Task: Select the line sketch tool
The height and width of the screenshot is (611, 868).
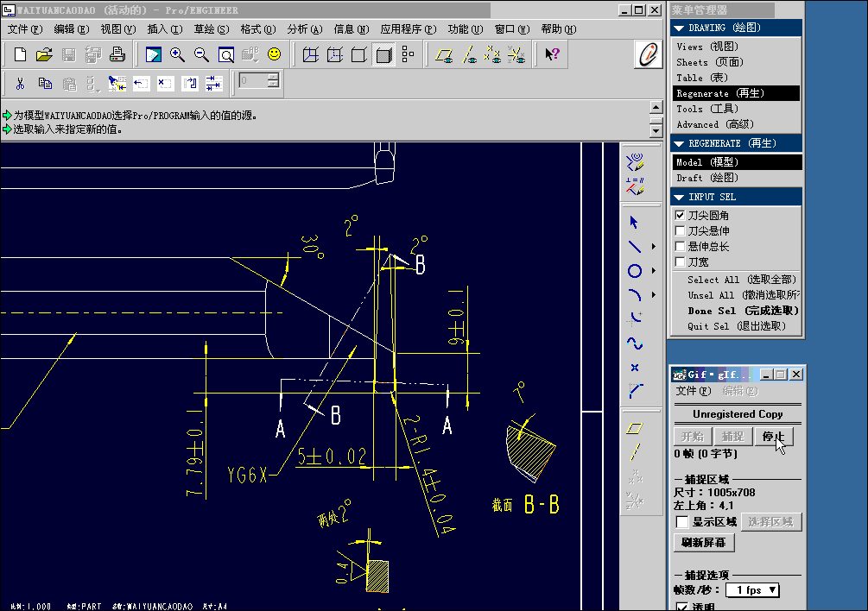Action: [x=635, y=247]
